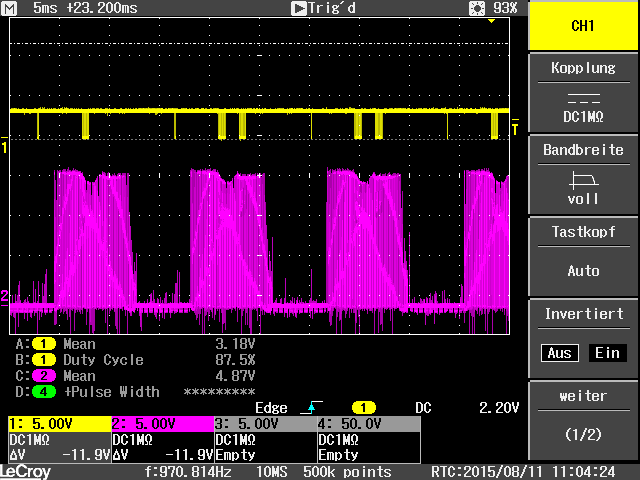Click the trigger source channel 1 badge
640x480 pixels.
tap(364, 407)
